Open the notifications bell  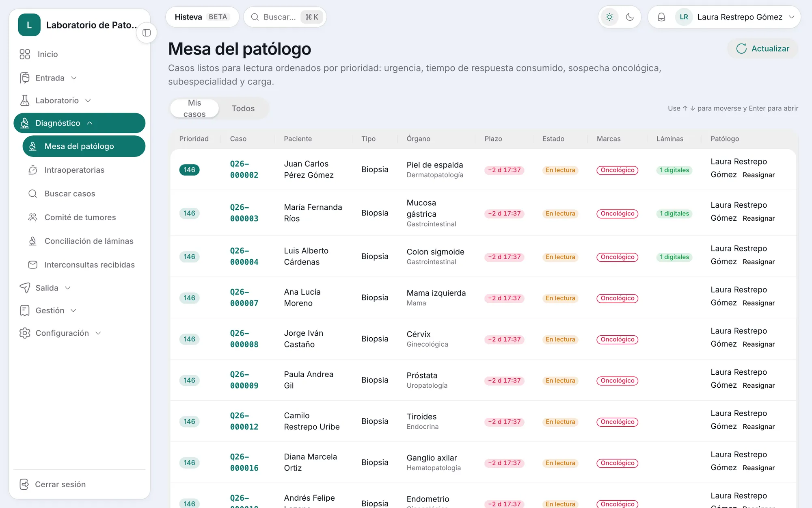(x=661, y=17)
